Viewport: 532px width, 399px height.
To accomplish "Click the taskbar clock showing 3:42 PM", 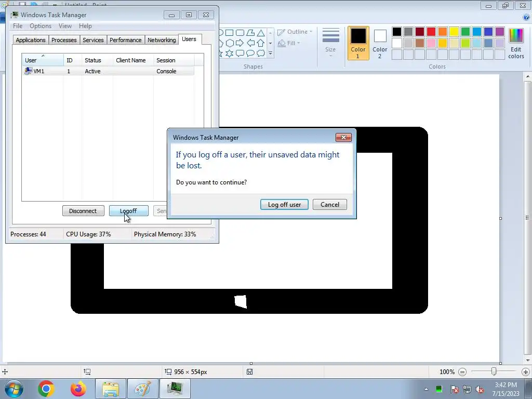I will 506,389.
